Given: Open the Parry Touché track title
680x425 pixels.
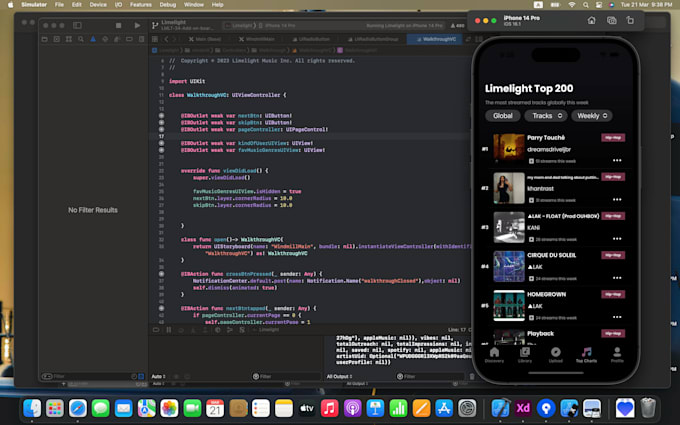Looking at the screenshot, I should point(546,137).
